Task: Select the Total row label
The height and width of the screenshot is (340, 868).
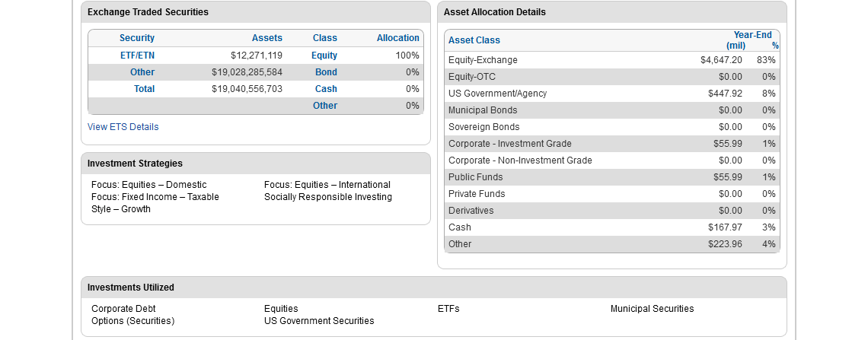Action: coord(144,89)
